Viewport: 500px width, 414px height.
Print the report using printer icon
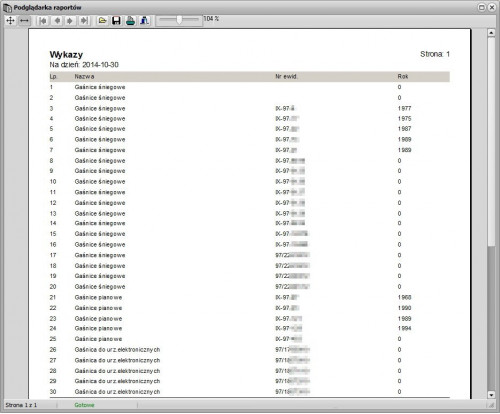pyautogui.click(x=130, y=21)
